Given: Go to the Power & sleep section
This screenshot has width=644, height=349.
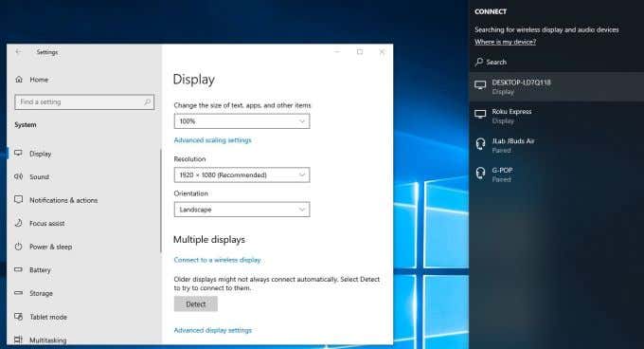Looking at the screenshot, I should tap(83, 247).
